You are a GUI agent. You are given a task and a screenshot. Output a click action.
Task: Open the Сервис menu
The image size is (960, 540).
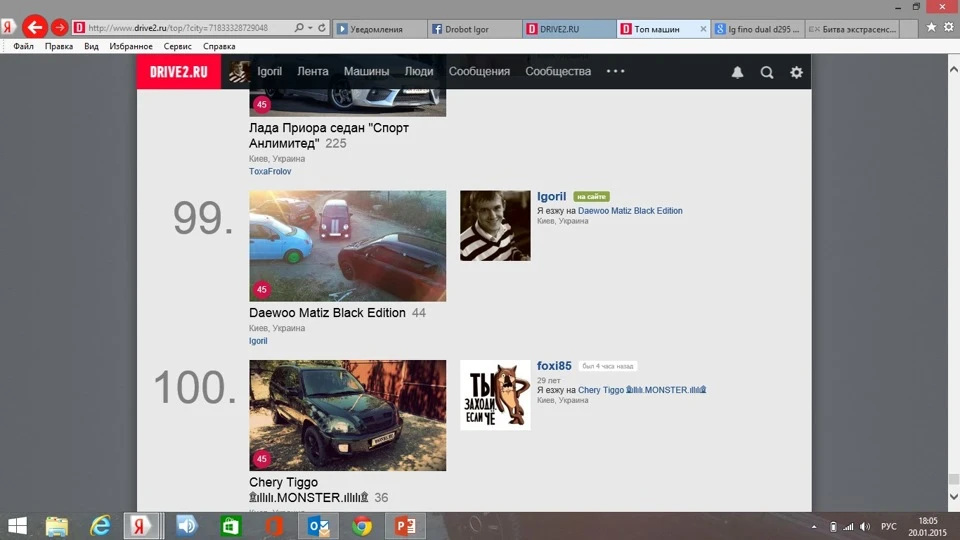coord(178,46)
